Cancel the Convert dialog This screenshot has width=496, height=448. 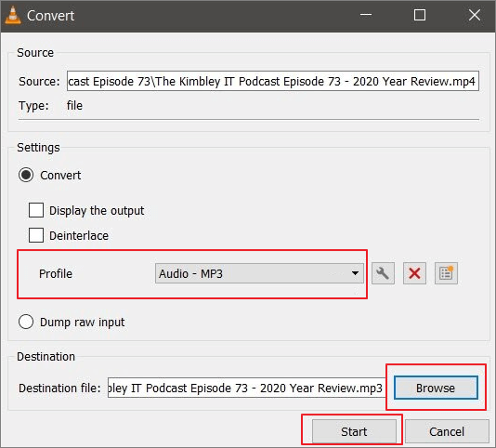point(447,431)
